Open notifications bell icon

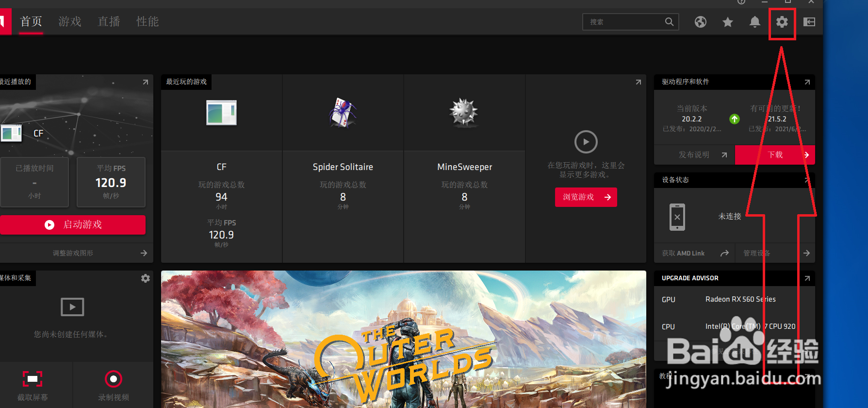pyautogui.click(x=754, y=22)
